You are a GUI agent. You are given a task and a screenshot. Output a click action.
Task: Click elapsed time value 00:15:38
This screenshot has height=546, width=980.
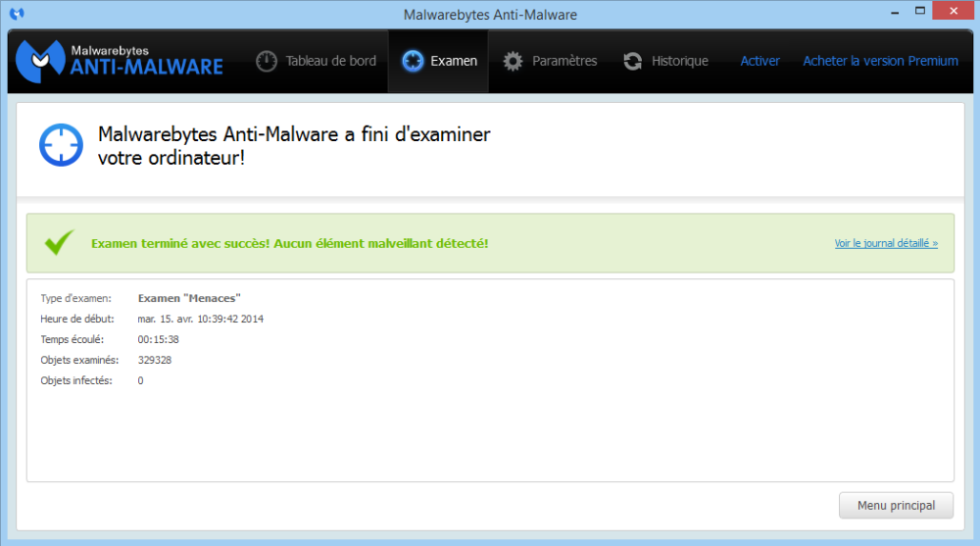coord(158,339)
